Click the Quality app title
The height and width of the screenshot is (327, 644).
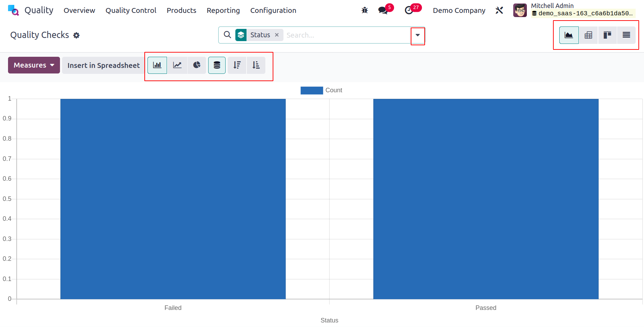[39, 10]
